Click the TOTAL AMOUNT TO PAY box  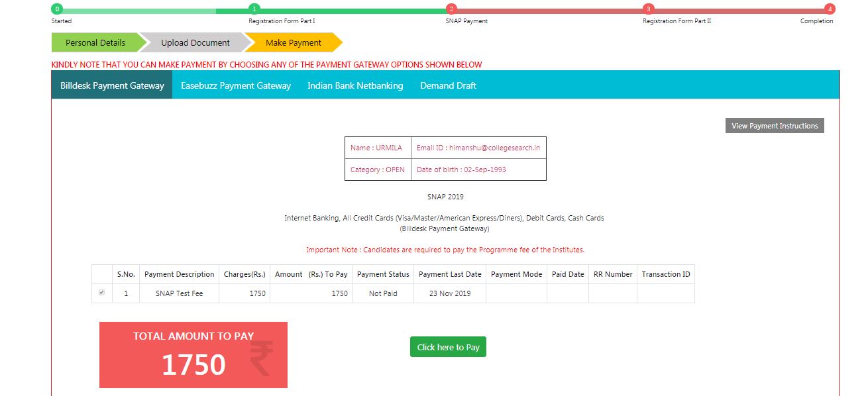tap(193, 354)
